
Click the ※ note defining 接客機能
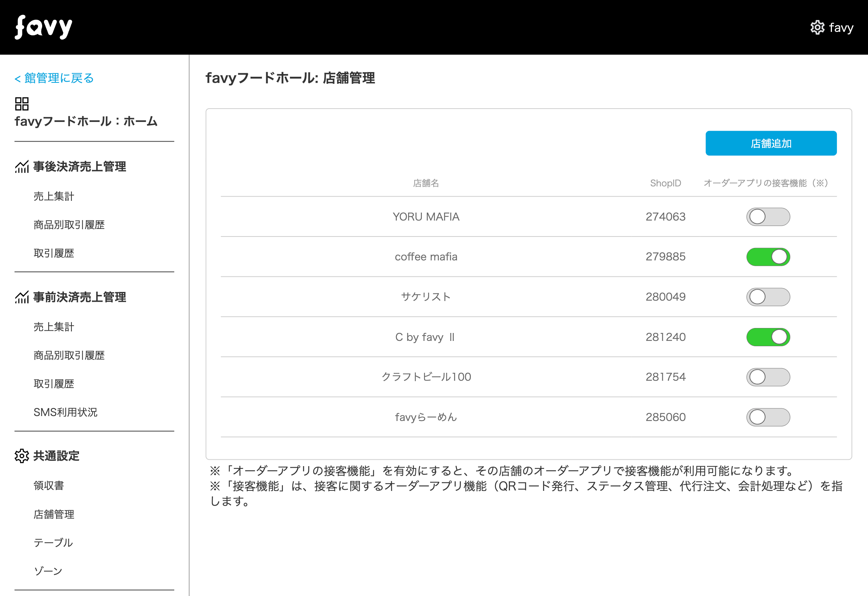526,494
